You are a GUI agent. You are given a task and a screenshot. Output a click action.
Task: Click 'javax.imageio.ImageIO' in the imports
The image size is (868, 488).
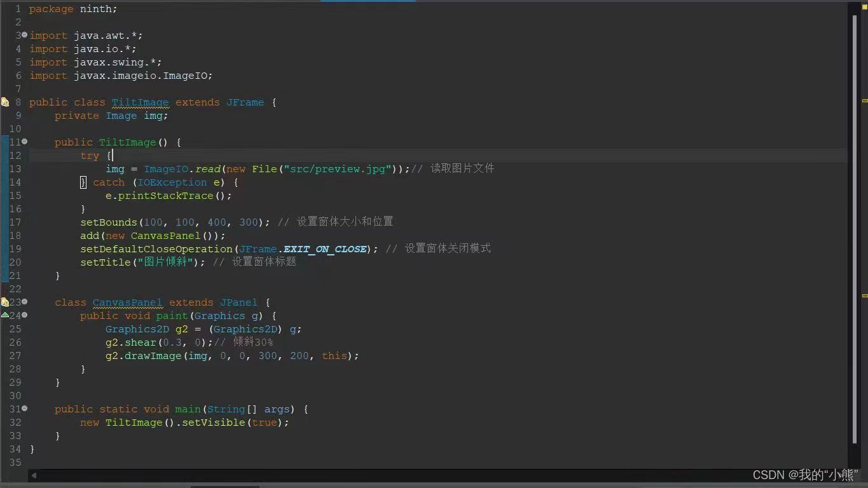click(140, 76)
